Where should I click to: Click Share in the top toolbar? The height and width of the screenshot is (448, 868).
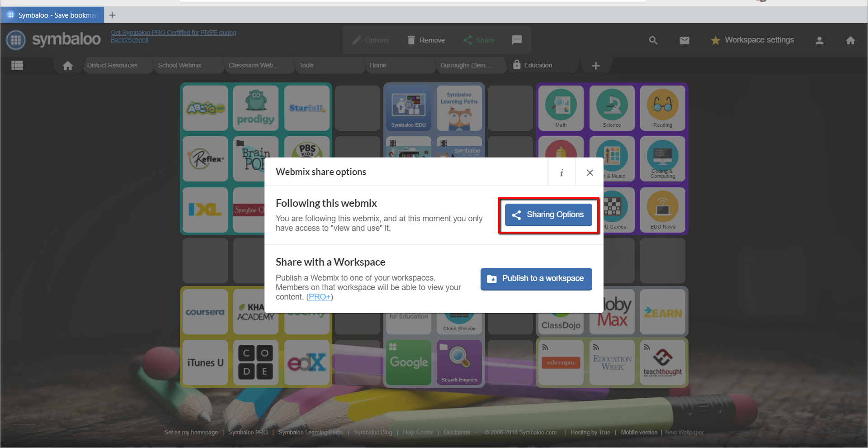pyautogui.click(x=479, y=40)
